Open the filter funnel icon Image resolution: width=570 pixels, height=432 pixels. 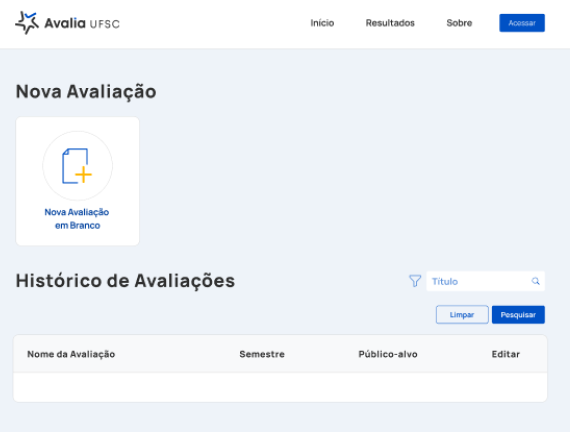click(x=415, y=281)
